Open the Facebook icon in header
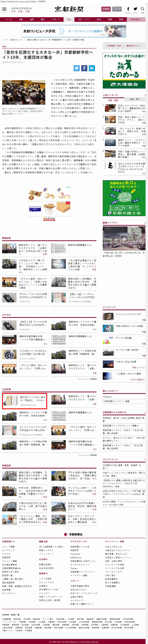 point(128,9)
